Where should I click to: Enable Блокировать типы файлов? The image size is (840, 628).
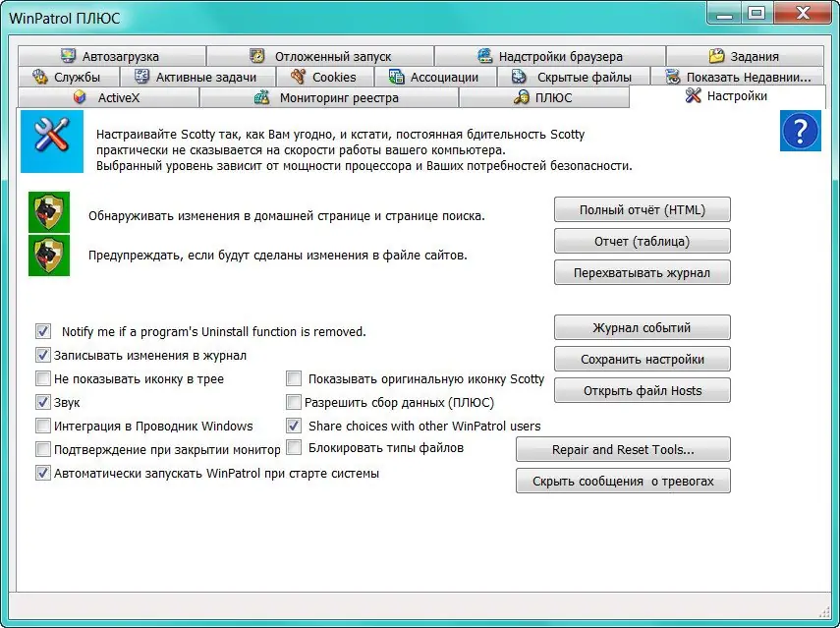tap(294, 447)
